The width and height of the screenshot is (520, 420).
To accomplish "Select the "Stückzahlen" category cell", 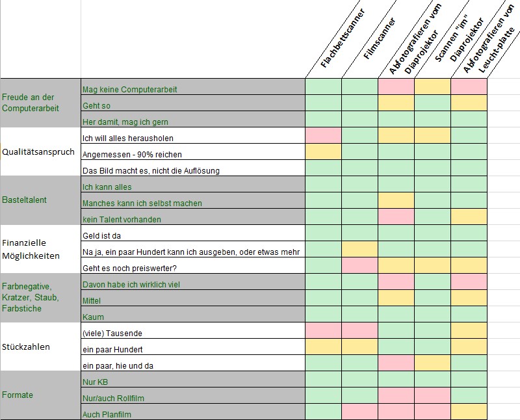I will [x=40, y=347].
